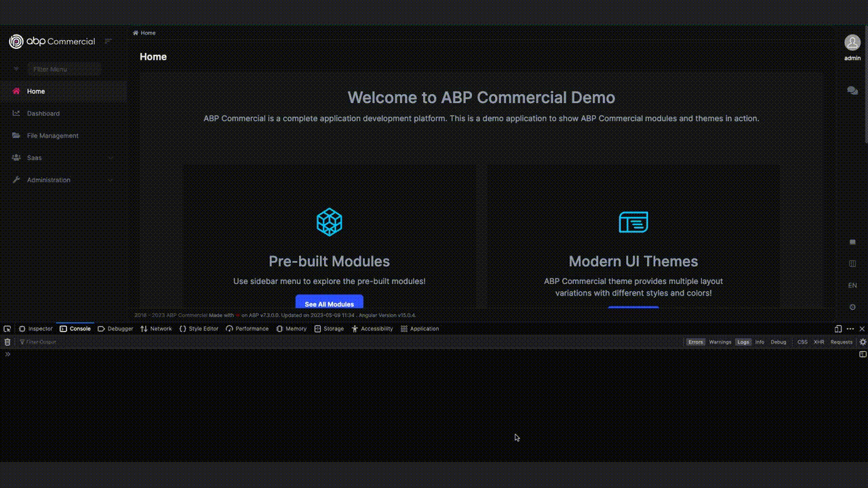Click the ABP Commercial logo
The image size is (868, 488).
coord(52,41)
